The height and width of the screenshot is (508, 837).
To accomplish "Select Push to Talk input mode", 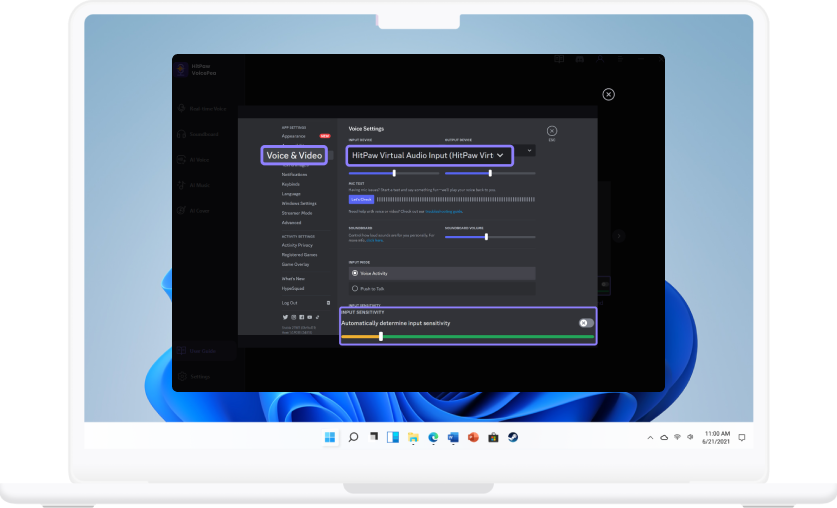I will 442,289.
